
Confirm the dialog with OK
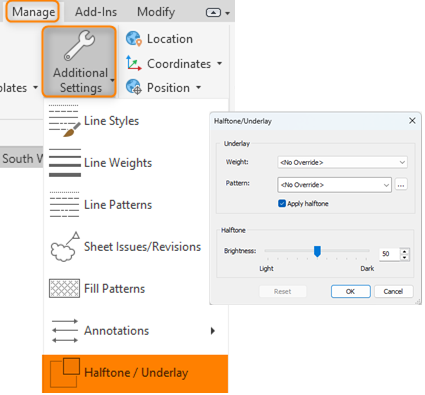350,291
